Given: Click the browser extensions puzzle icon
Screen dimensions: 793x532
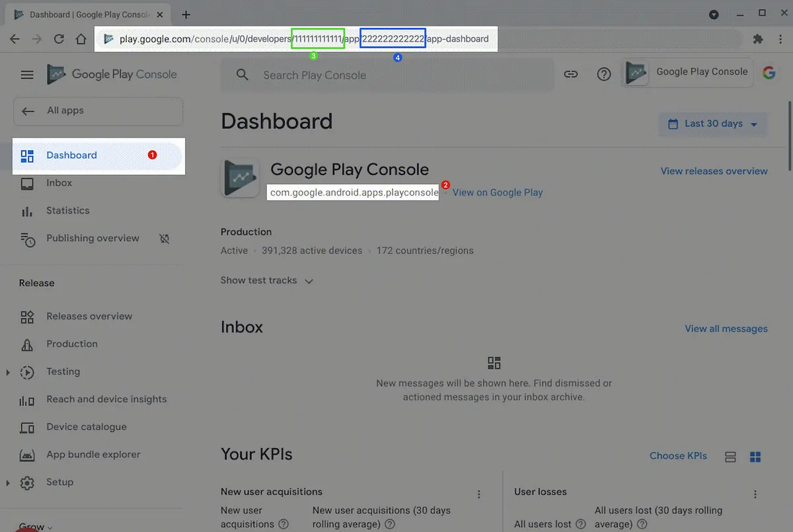Looking at the screenshot, I should point(758,39).
